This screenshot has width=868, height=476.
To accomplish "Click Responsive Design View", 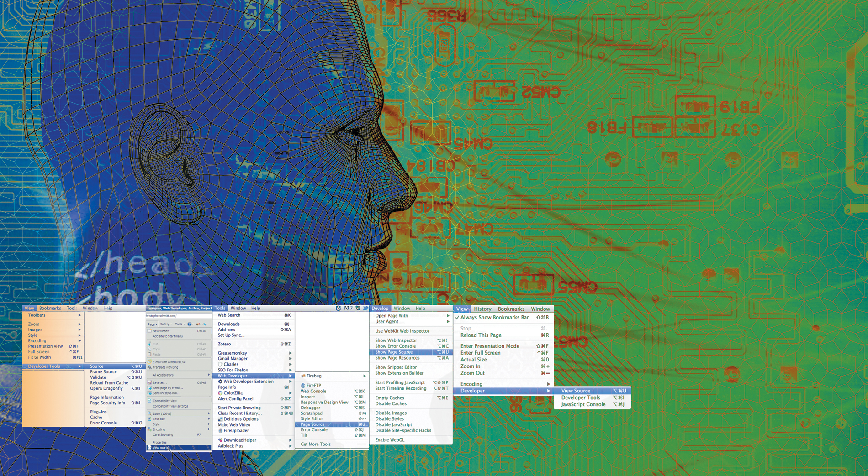I will coord(324,402).
